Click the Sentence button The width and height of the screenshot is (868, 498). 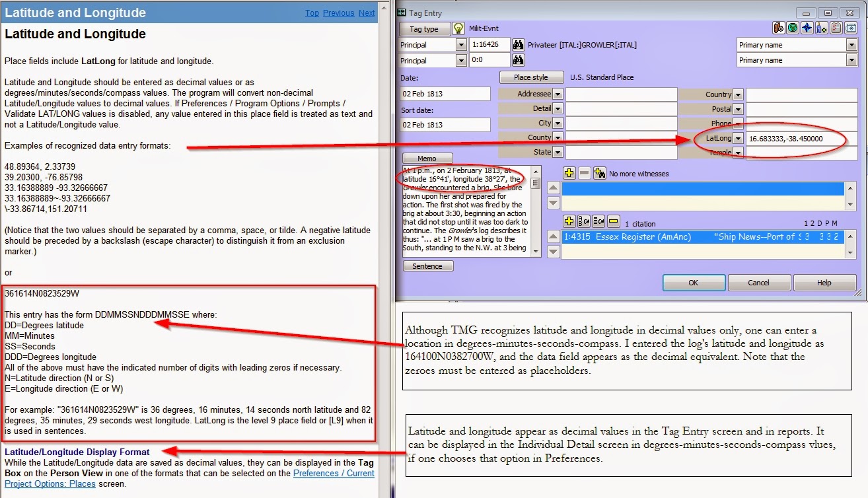pos(427,266)
